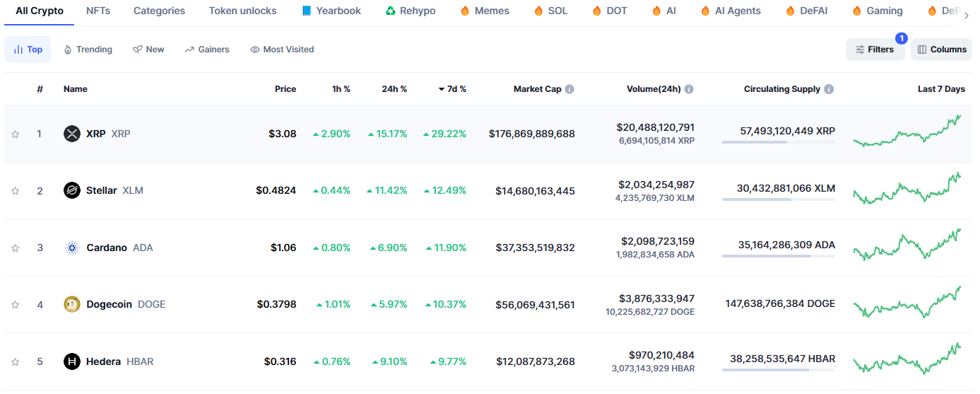Sort by the 7d % column
The image size is (980, 394).
(x=452, y=89)
